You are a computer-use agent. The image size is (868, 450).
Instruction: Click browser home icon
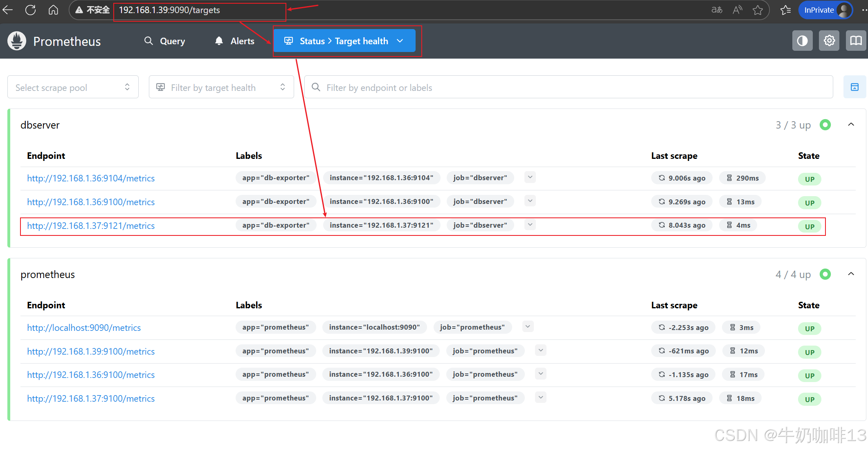(x=54, y=10)
